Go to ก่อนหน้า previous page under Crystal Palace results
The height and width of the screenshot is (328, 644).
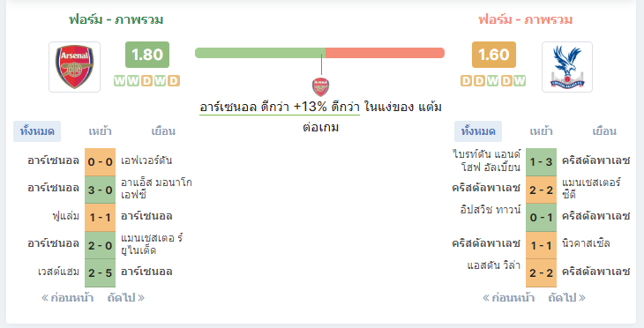(508, 298)
